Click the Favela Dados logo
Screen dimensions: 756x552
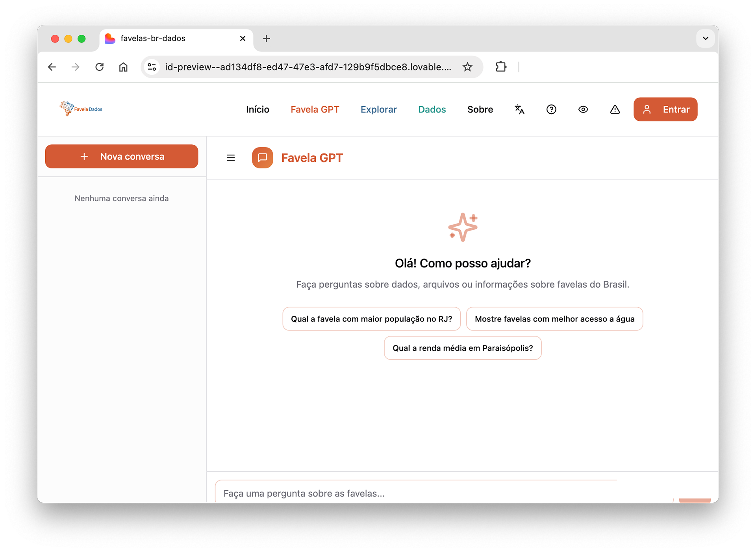click(x=81, y=109)
